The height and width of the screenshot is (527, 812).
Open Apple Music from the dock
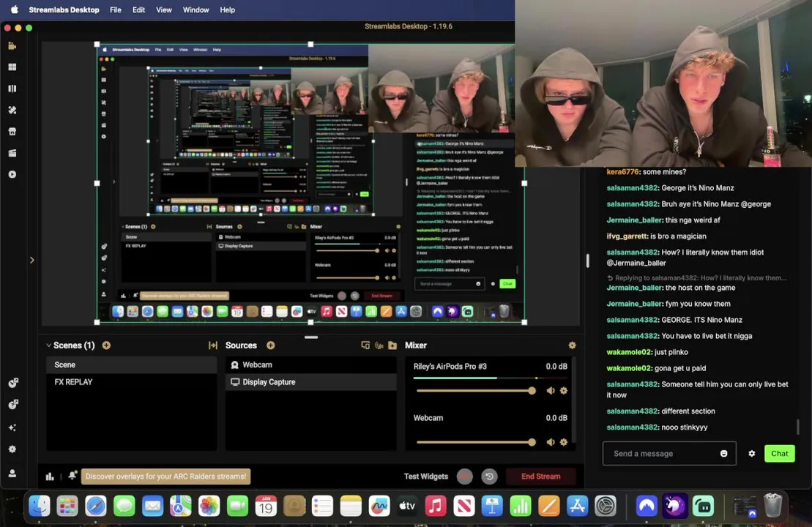[x=436, y=506]
